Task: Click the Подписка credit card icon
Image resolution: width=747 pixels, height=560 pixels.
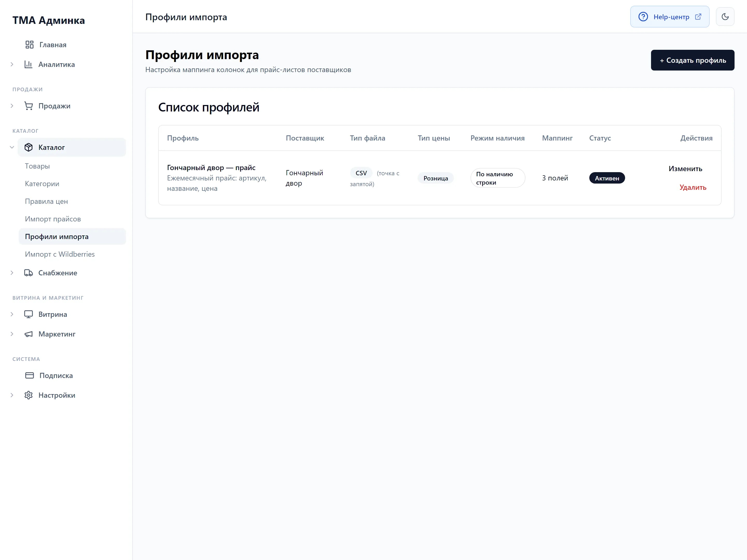Action: (x=29, y=375)
